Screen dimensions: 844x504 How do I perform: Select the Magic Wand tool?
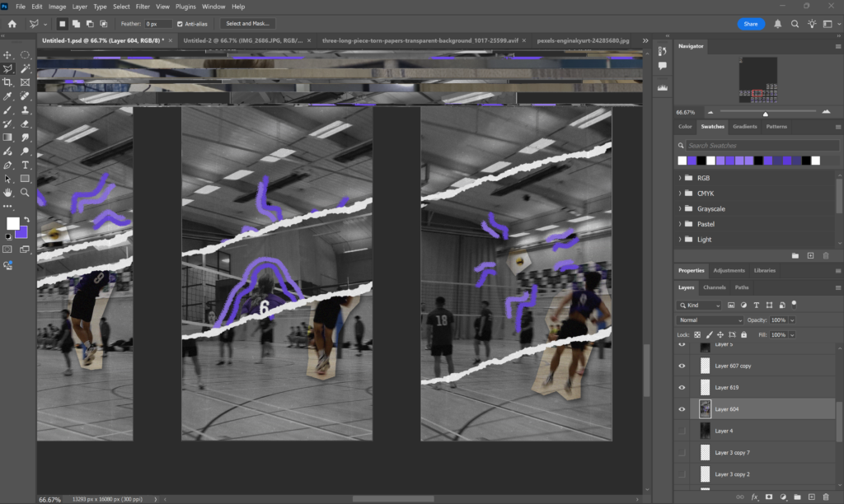(26, 69)
